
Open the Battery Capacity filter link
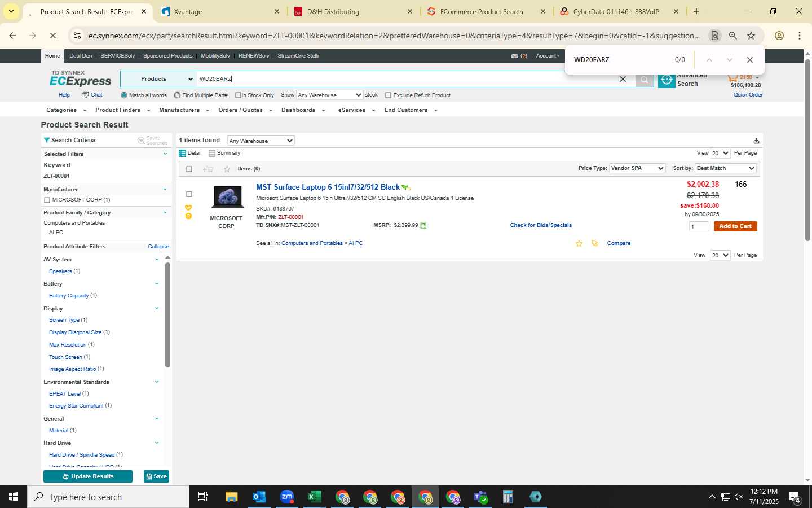coord(69,296)
